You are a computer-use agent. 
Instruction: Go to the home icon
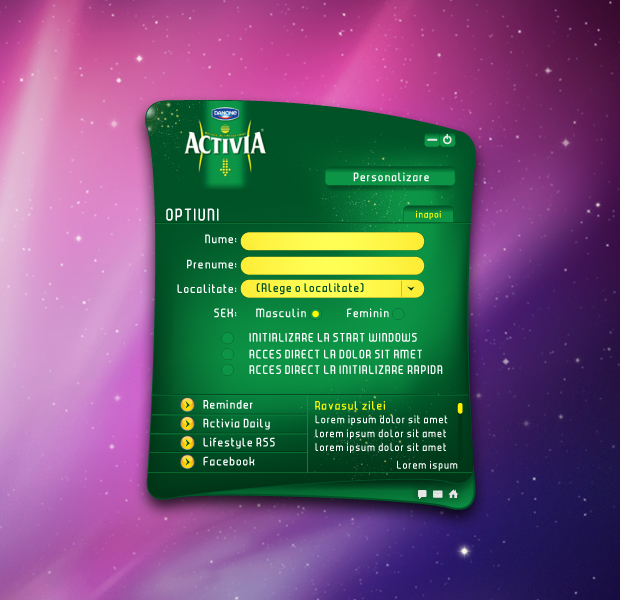pos(453,494)
